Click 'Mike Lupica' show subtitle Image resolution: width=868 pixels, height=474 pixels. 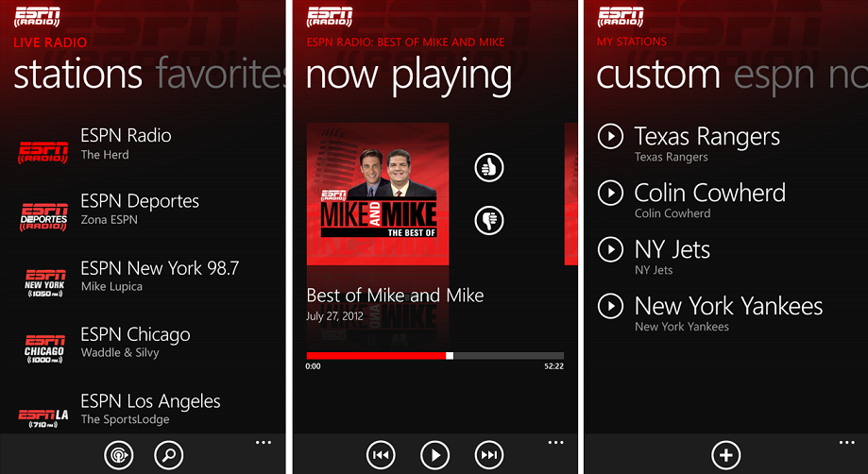click(x=111, y=286)
